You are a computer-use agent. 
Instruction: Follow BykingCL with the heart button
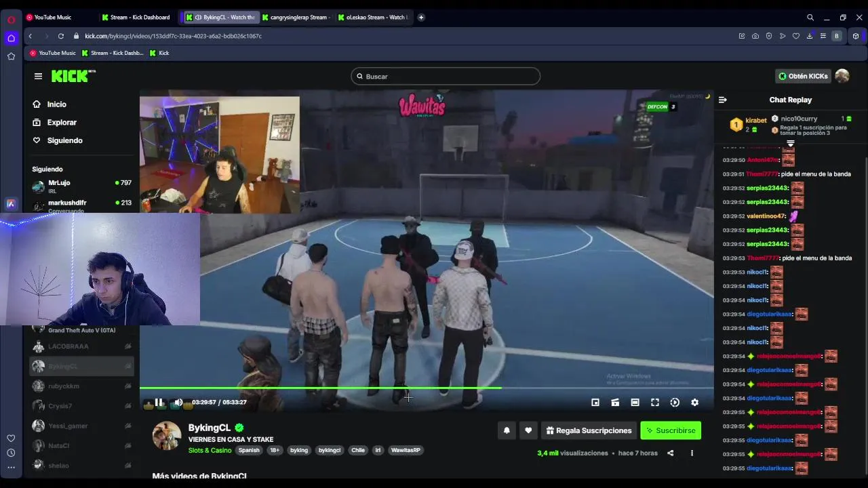[x=528, y=430]
